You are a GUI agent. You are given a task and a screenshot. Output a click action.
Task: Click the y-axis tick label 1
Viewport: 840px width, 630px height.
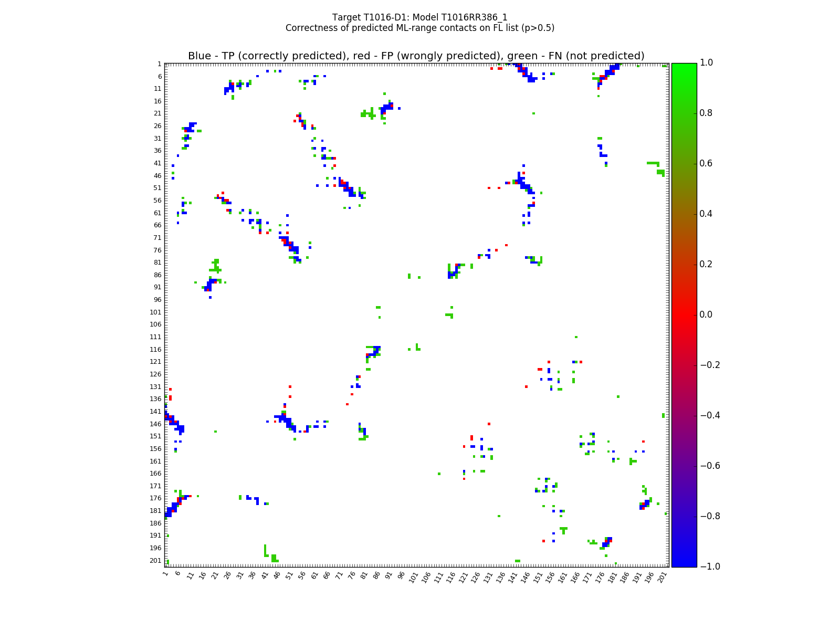[159, 64]
